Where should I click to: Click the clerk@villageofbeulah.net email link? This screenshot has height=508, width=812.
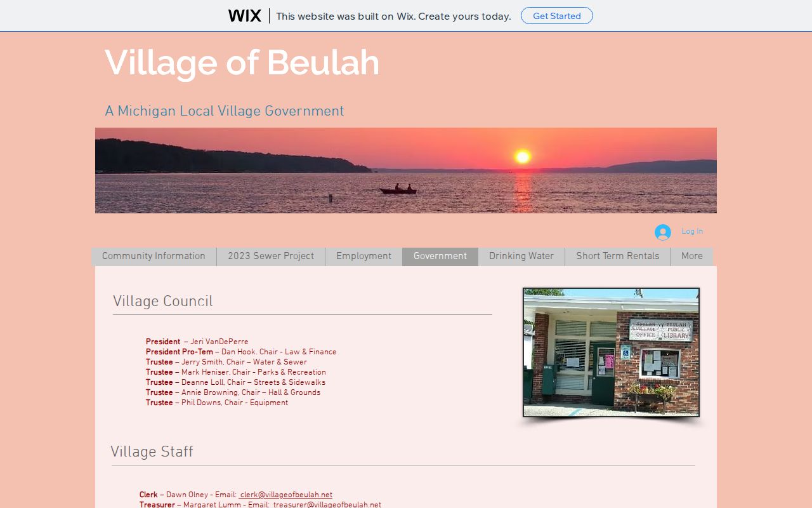pos(285,495)
